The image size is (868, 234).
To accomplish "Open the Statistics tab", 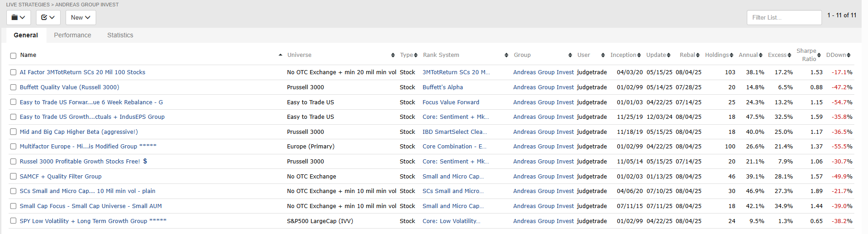I will 120,35.
